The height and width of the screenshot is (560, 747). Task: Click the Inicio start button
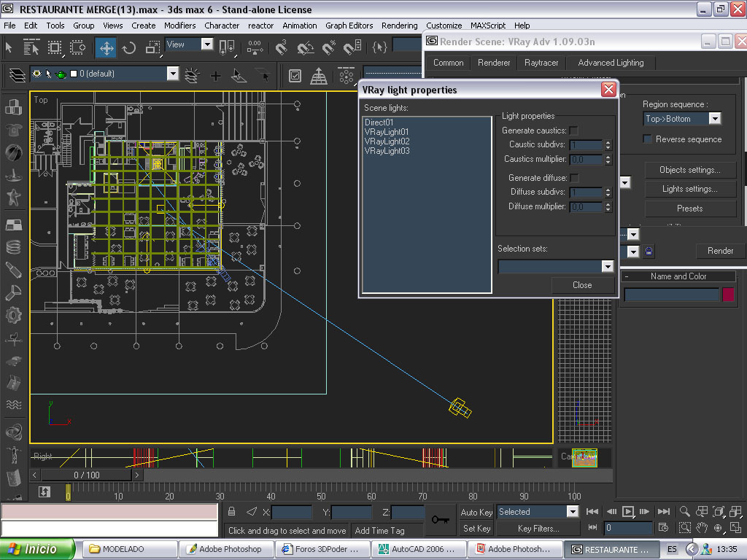[38, 549]
